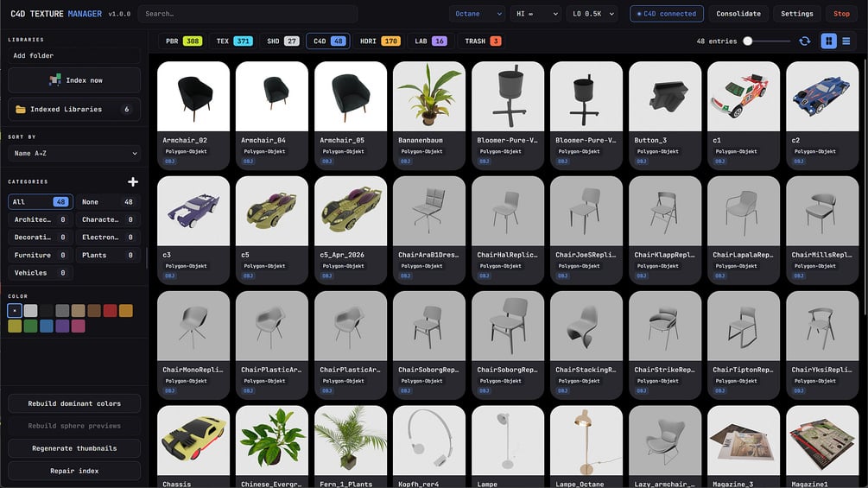The image size is (868, 488).
Task: Filter by the Furniture category
Action: point(41,255)
